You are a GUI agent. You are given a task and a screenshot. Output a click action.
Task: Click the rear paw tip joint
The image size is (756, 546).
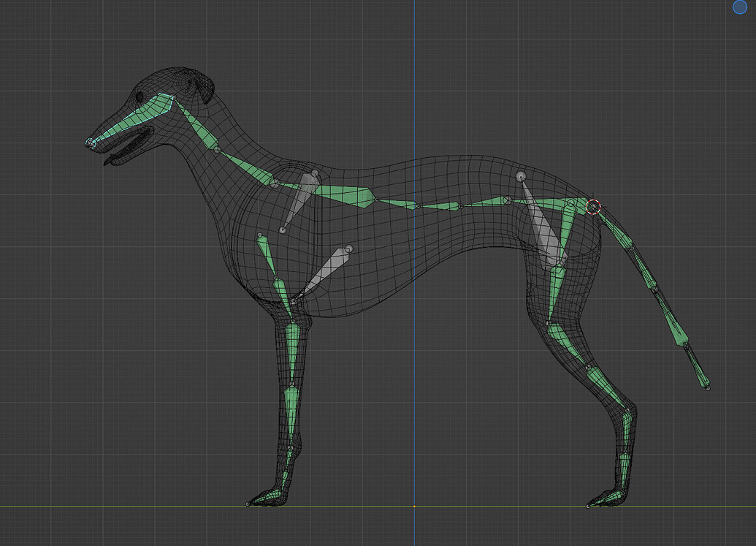coord(589,505)
